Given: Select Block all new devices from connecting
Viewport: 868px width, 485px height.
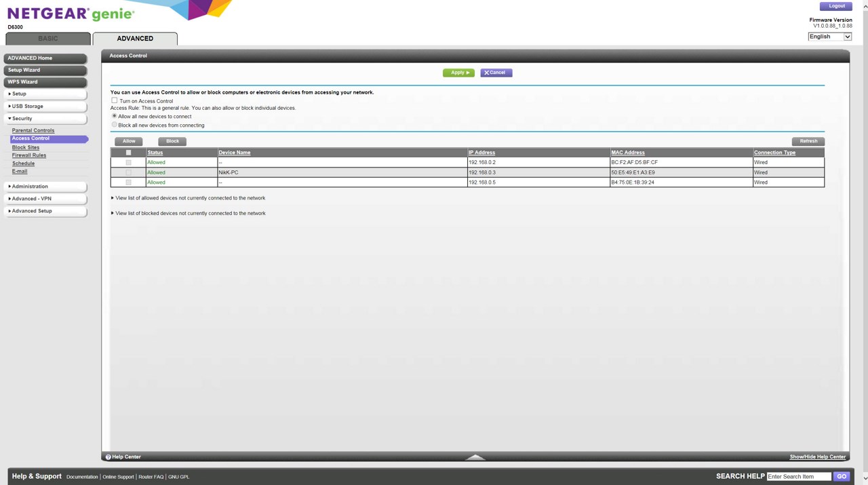Looking at the screenshot, I should point(114,125).
